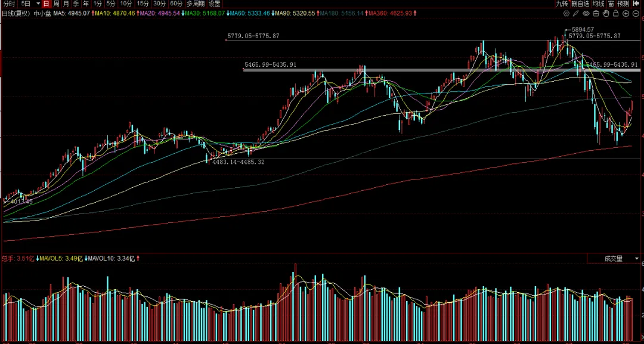This screenshot has width=644, height=344.
Task: Collapse side panel with arrow icon
Action: click(637, 4)
